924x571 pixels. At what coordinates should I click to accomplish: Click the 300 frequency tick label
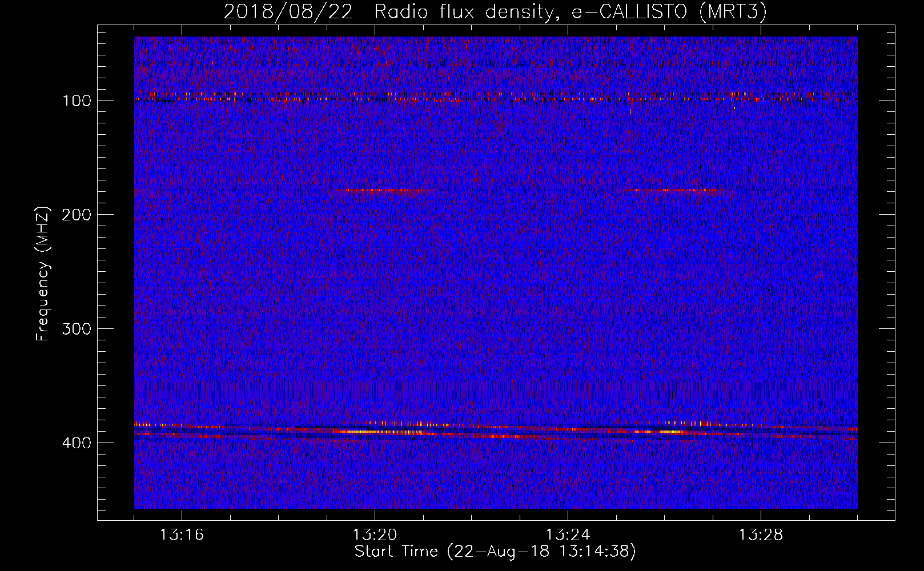(77, 329)
